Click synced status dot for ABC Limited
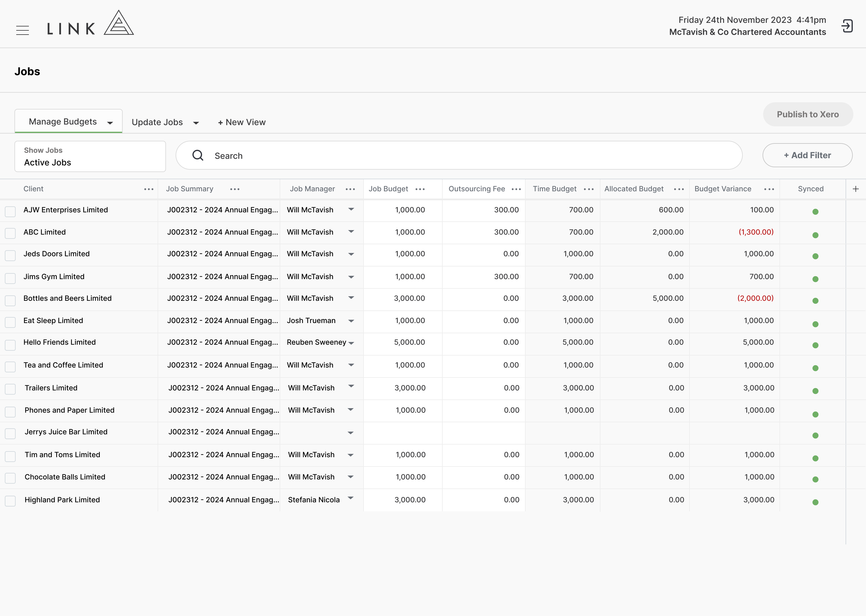 pos(815,235)
